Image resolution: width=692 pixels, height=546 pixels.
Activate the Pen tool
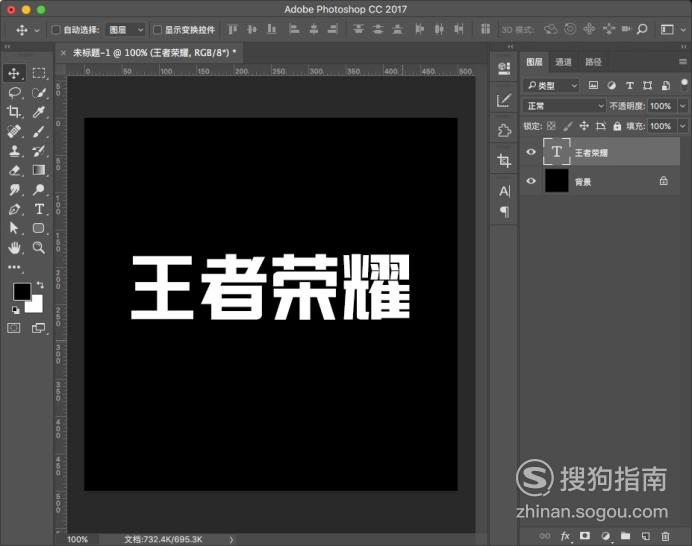tap(14, 209)
